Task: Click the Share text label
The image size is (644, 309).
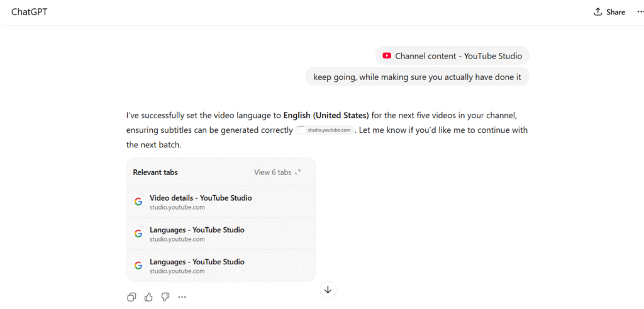Action: coord(616,12)
